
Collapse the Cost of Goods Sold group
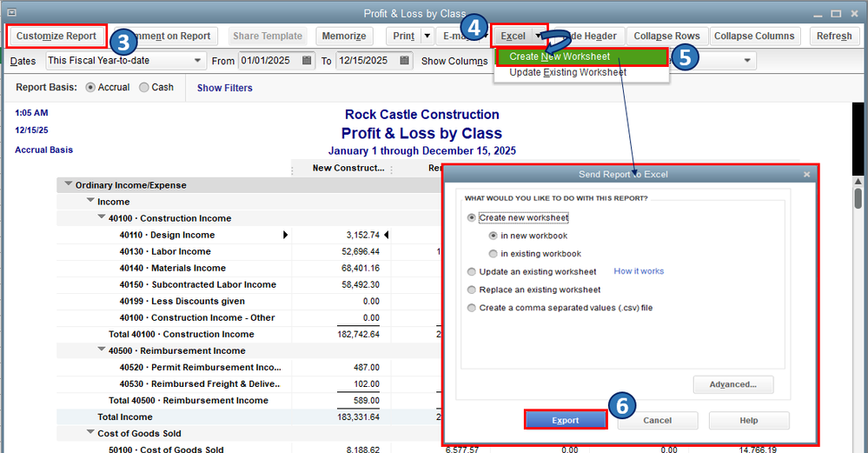tap(90, 432)
